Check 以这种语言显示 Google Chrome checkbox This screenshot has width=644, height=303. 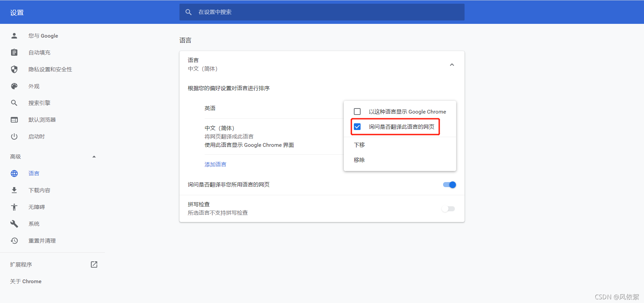357,112
